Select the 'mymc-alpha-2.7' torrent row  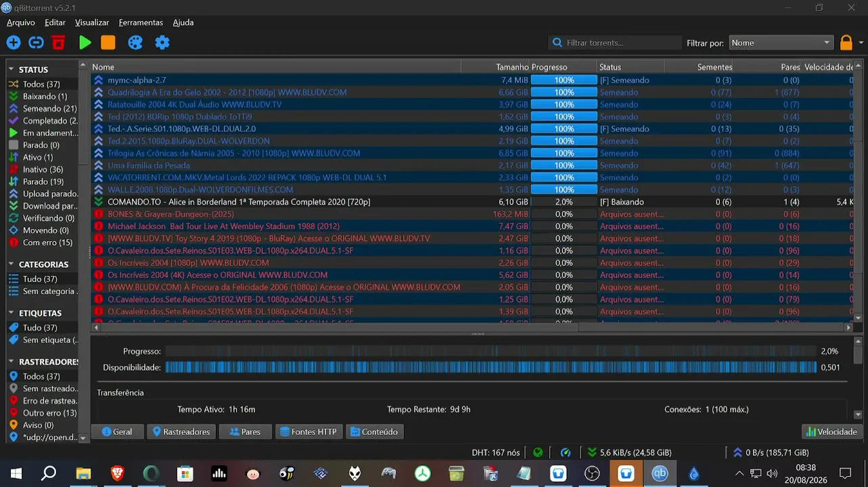tap(472, 80)
